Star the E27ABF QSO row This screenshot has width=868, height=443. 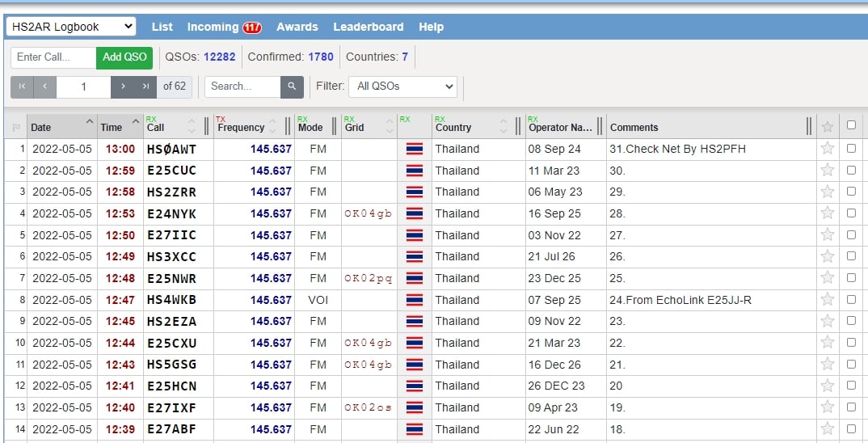click(x=828, y=428)
